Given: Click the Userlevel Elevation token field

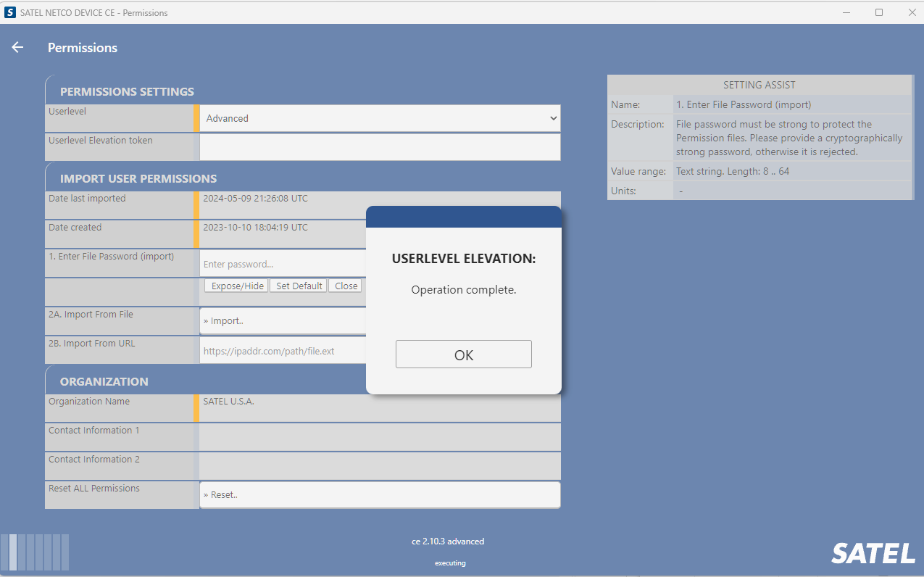Looking at the screenshot, I should coord(380,147).
